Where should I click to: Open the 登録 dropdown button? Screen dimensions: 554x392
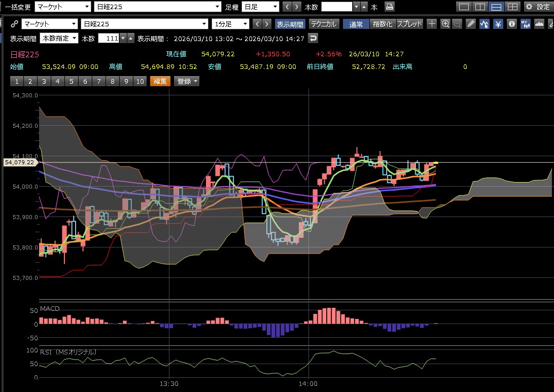tap(187, 81)
